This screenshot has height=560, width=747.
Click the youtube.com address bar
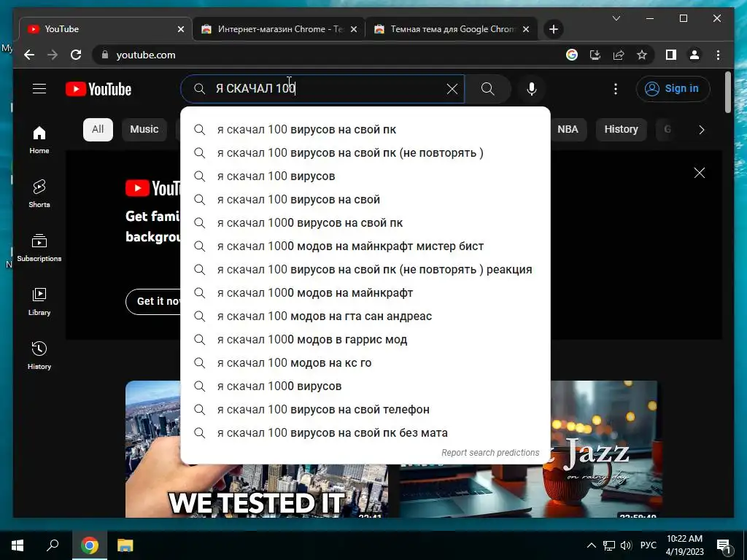(329, 55)
